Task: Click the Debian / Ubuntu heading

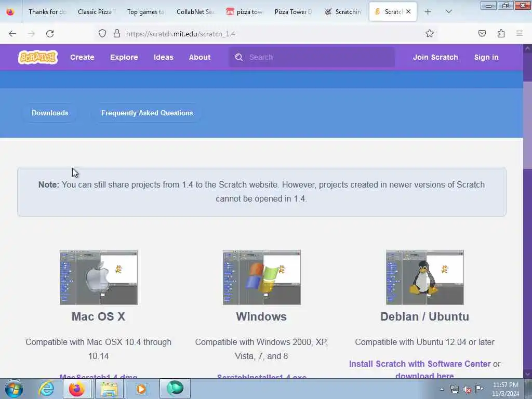Action: point(425,316)
